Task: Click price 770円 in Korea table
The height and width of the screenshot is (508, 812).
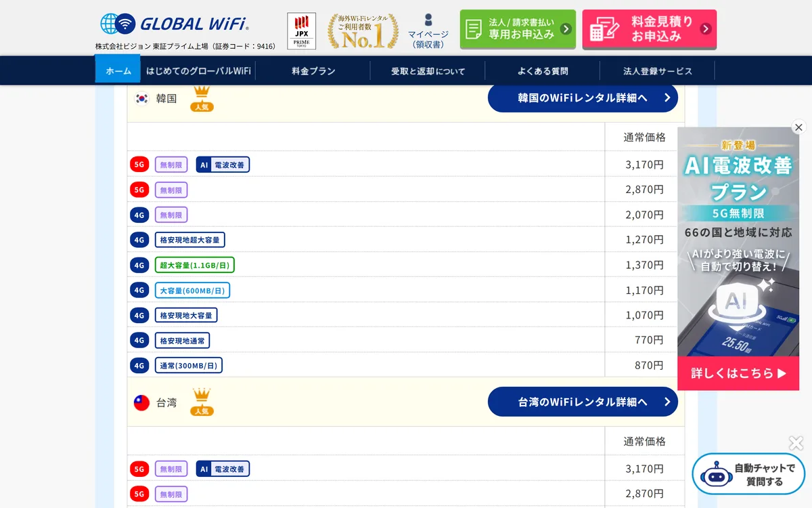Action: click(x=649, y=340)
